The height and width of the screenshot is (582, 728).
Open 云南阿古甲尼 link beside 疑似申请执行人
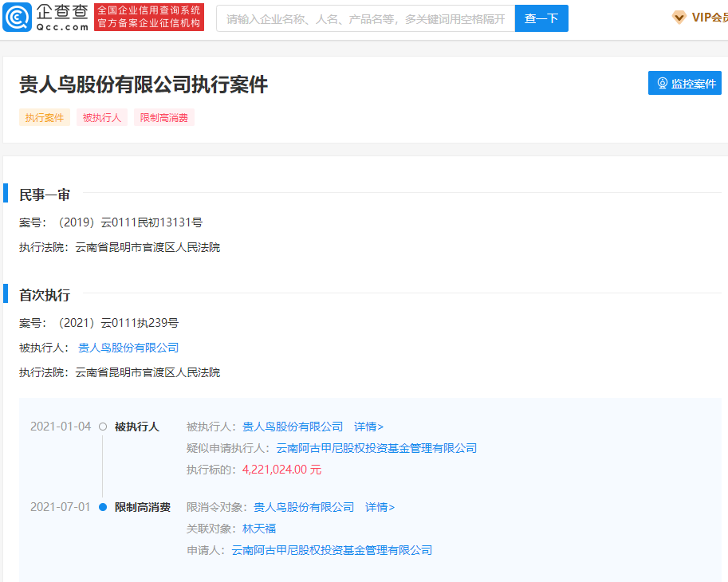point(376,448)
